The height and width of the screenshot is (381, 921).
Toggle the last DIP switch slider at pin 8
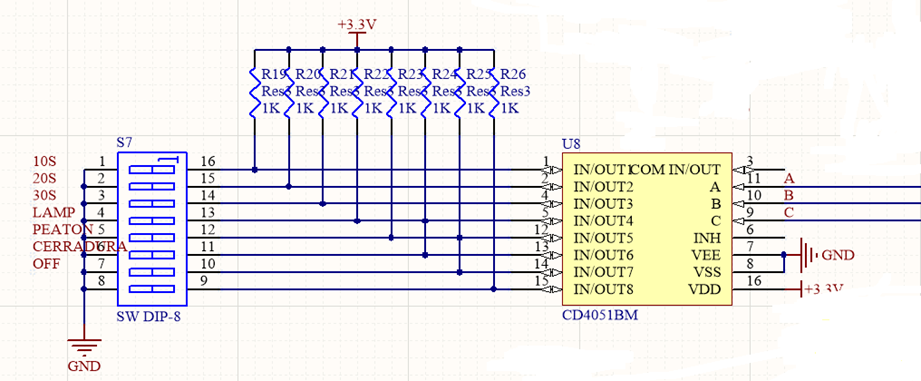152,289
